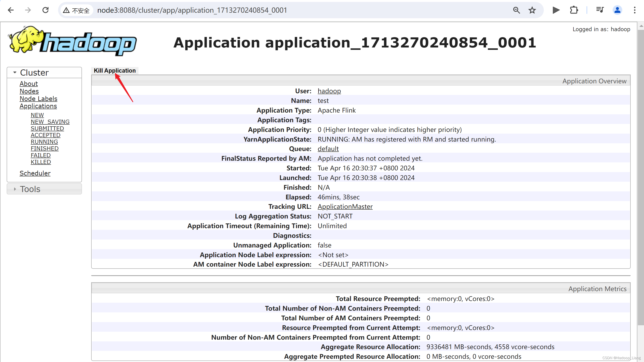
Task: Click the not-secure warning icon
Action: pos(66,10)
